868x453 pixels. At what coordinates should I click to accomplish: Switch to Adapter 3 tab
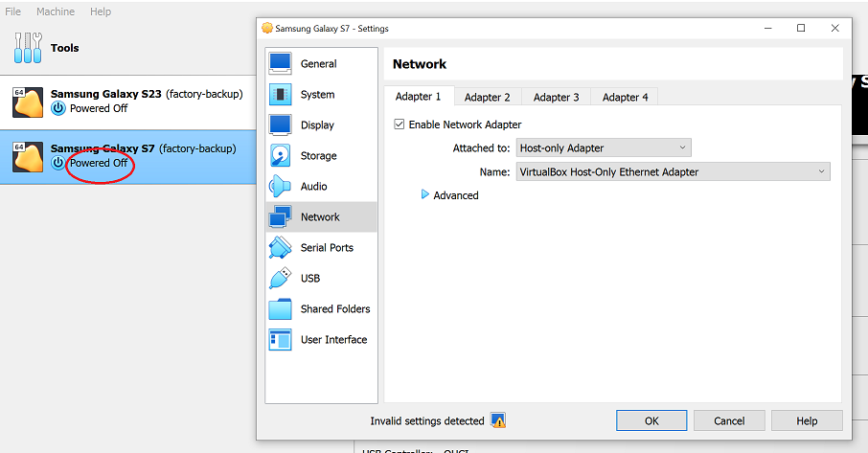(557, 98)
